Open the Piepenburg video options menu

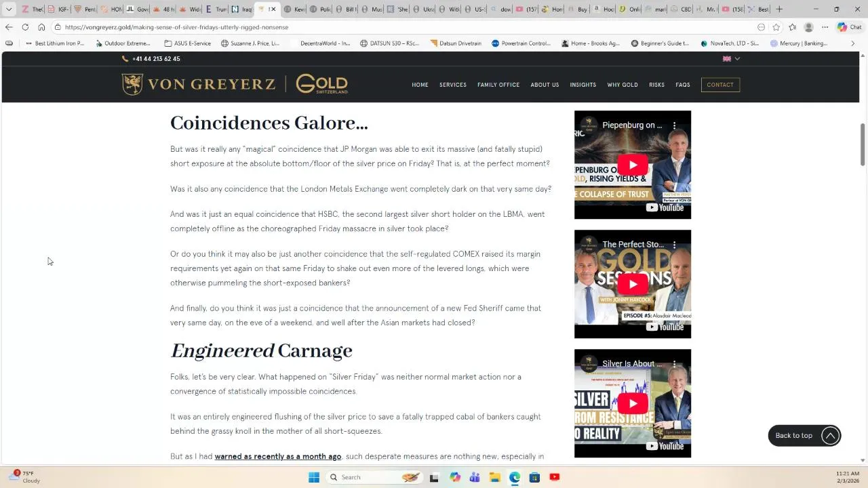tap(675, 125)
